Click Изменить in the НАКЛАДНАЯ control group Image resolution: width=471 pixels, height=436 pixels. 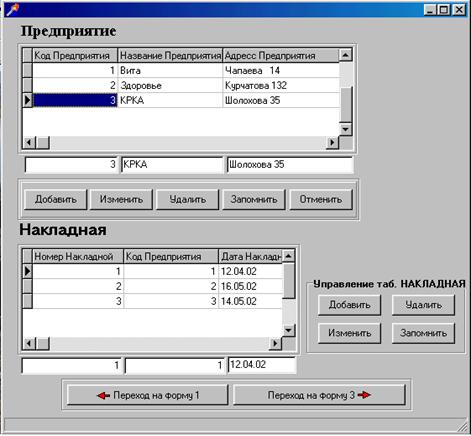tap(349, 333)
